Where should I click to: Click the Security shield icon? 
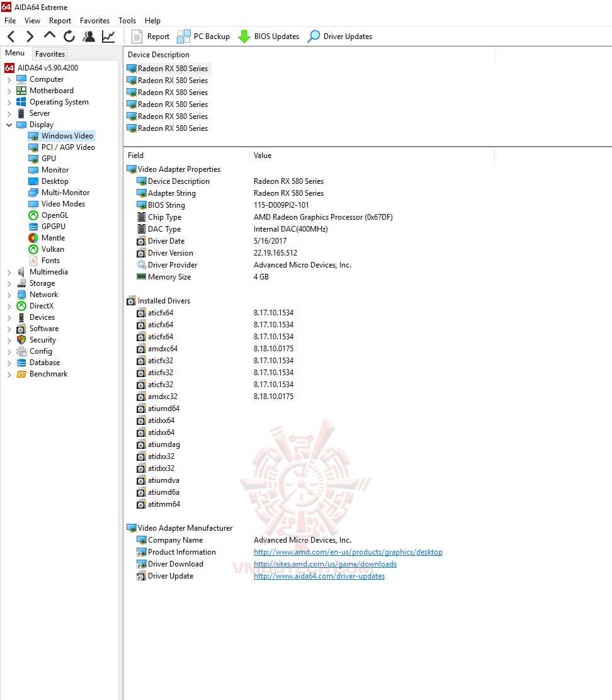pyautogui.click(x=21, y=340)
